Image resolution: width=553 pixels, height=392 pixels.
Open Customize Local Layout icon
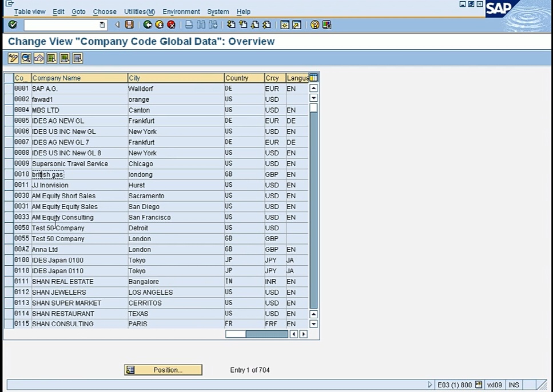pos(327,25)
